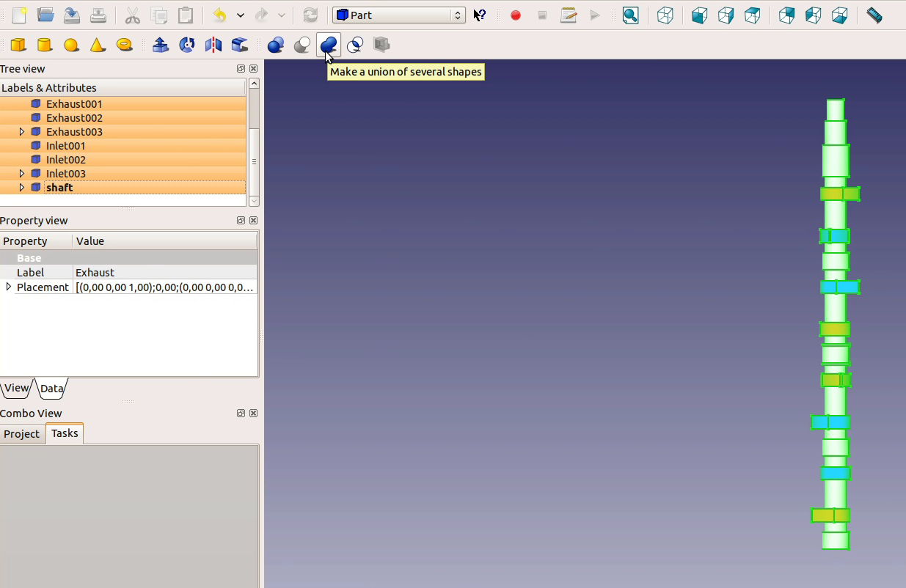Image resolution: width=906 pixels, height=588 pixels.
Task: Open the Project tab in Combo View
Action: (x=22, y=433)
